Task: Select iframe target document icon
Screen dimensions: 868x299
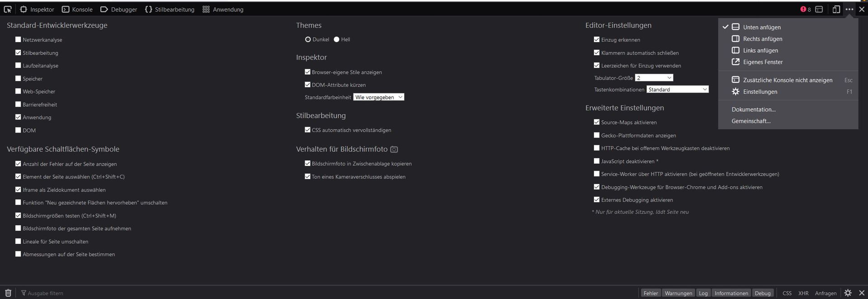Action: (819, 9)
